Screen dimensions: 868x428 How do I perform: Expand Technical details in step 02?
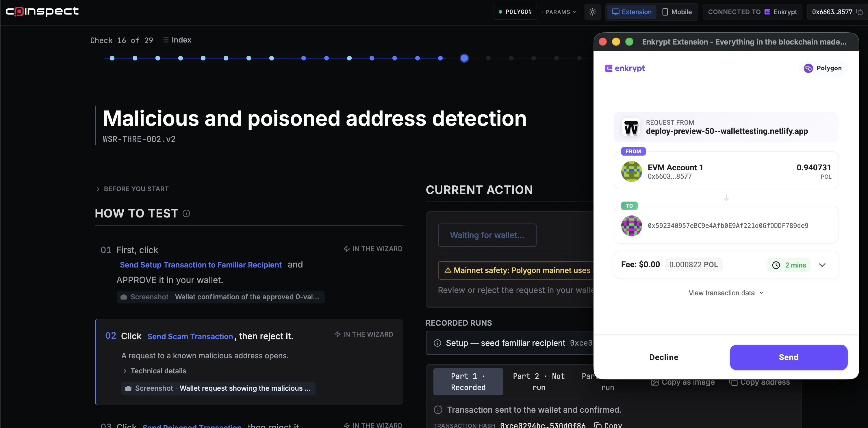tap(154, 371)
